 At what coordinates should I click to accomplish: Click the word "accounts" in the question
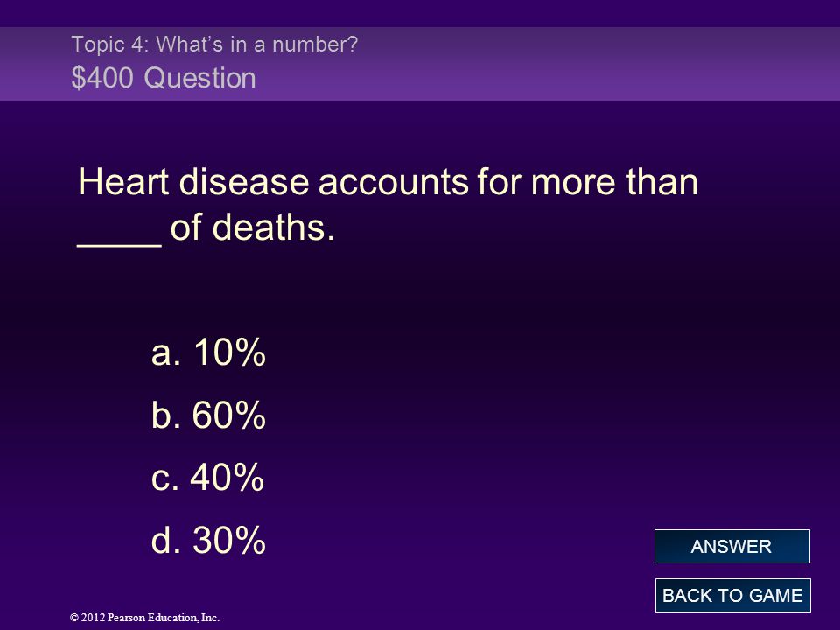[393, 182]
